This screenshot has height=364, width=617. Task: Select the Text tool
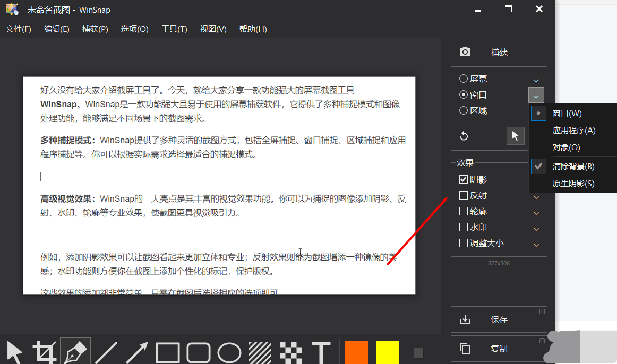pyautogui.click(x=321, y=353)
